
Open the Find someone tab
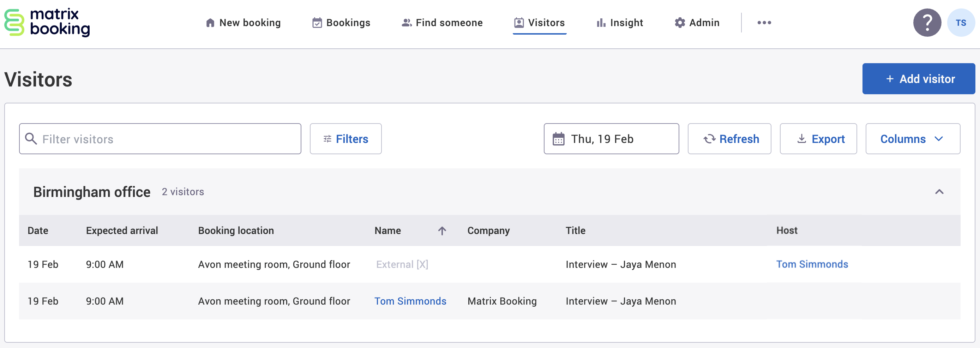click(442, 23)
